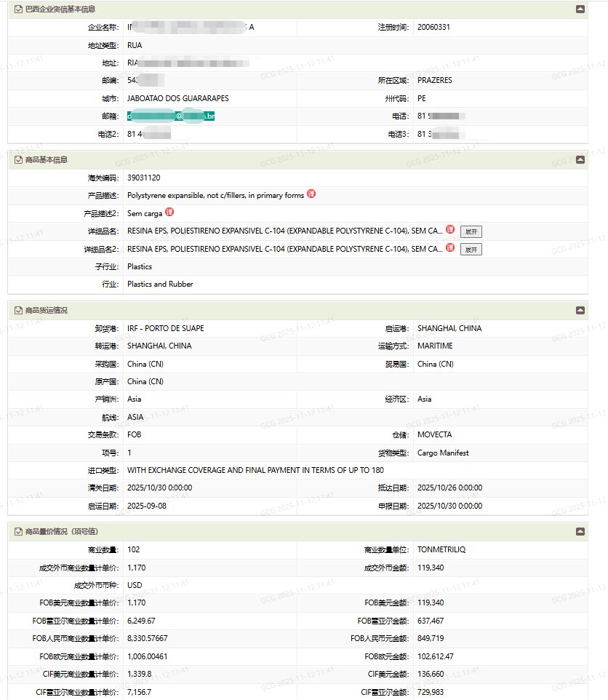
Task: Click the customs code value 39031120
Action: tap(144, 178)
